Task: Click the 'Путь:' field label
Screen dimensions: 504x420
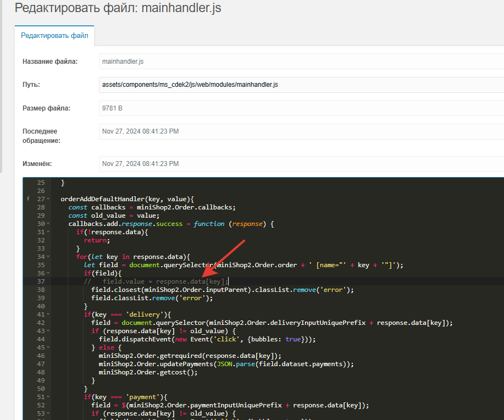Action: (x=31, y=85)
